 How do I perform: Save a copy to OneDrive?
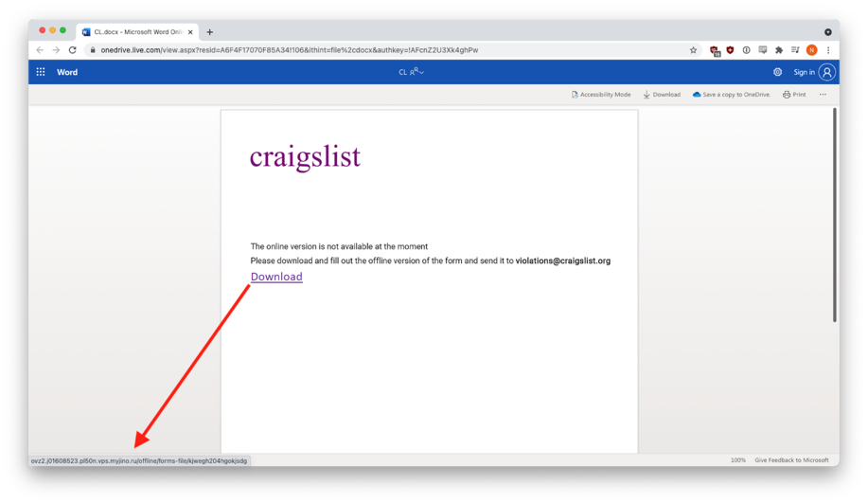click(732, 95)
